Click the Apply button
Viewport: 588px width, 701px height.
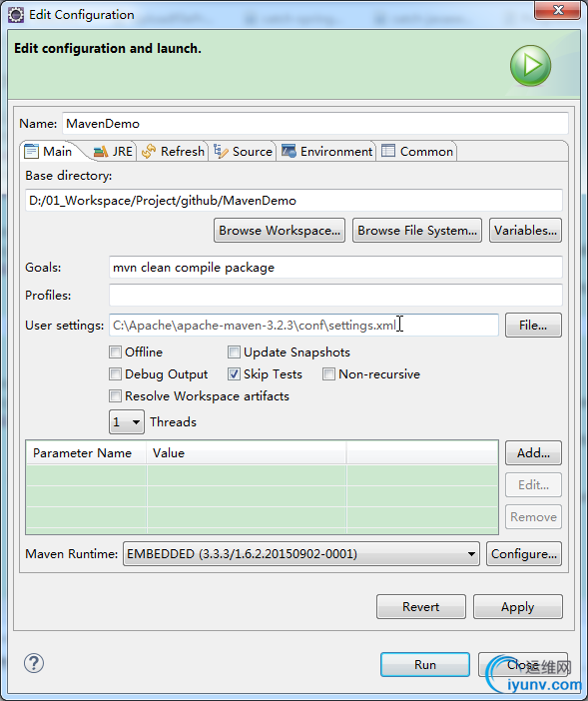click(517, 607)
